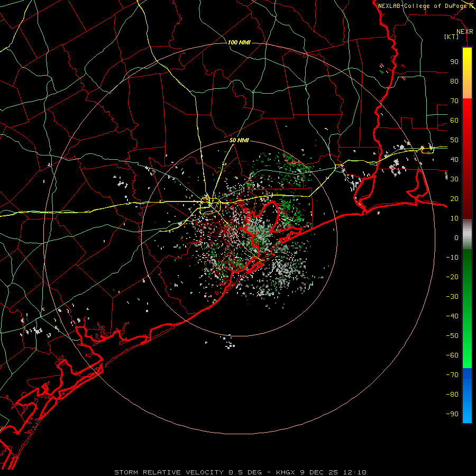Select the -20 value on velocity scale

click(452, 277)
